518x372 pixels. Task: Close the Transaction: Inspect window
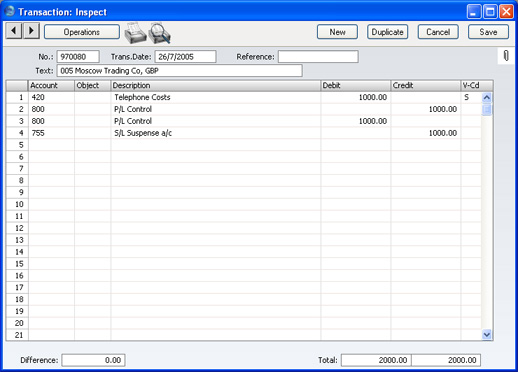[506, 12]
